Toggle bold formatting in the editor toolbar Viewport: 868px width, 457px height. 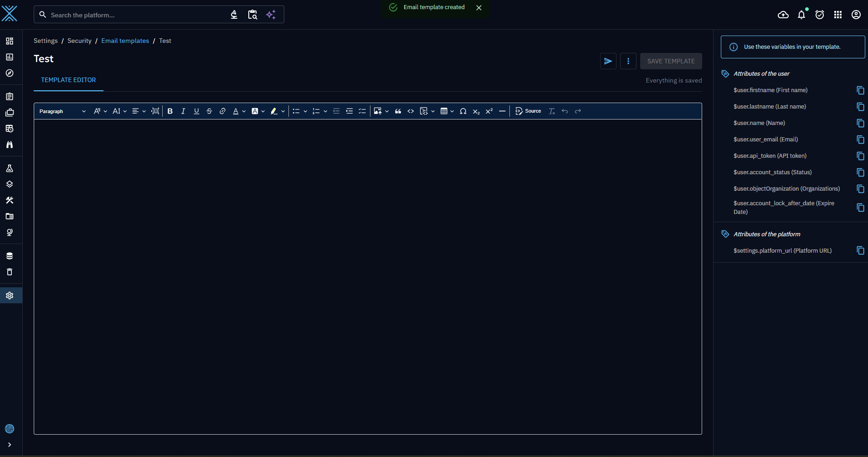pos(170,111)
